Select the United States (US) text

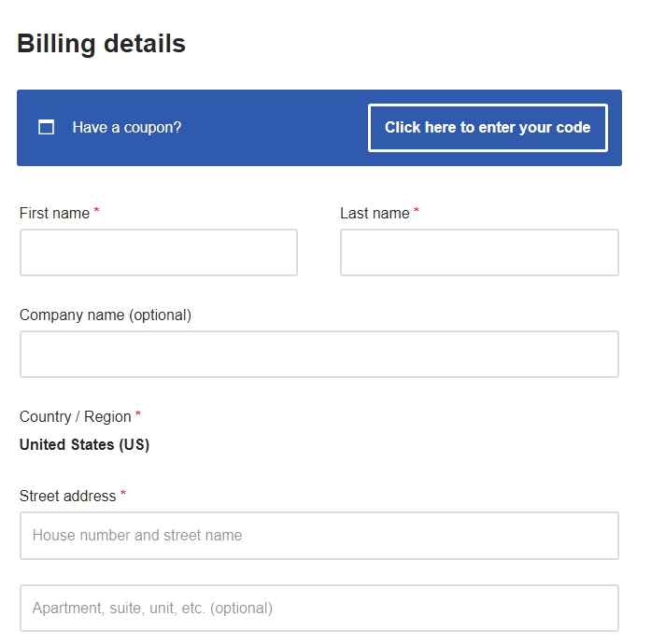pyautogui.click(x=84, y=445)
